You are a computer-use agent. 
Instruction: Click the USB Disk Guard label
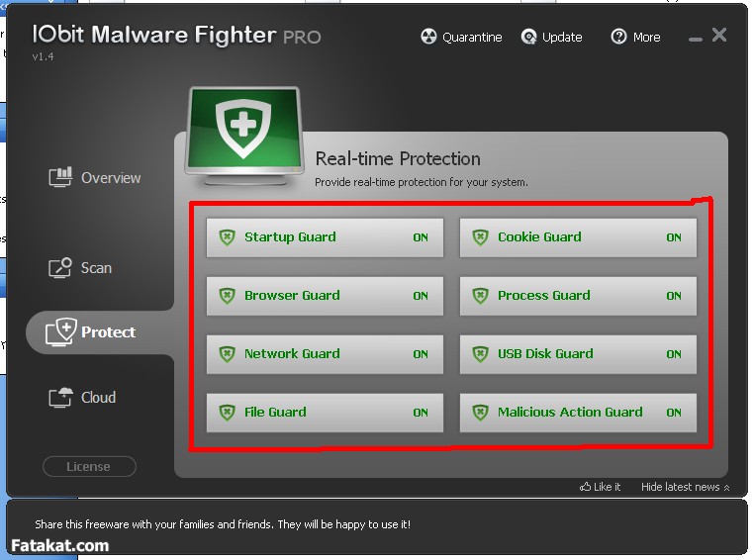[545, 354]
